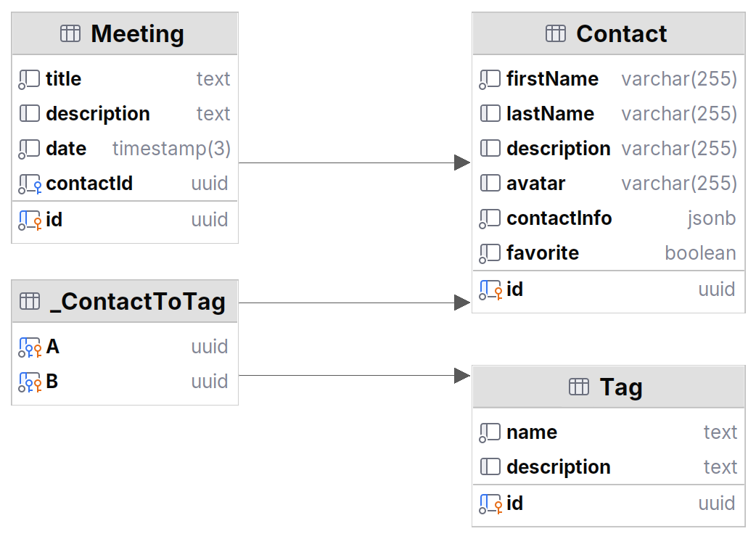Click the table icon next to Tag

pos(579,387)
